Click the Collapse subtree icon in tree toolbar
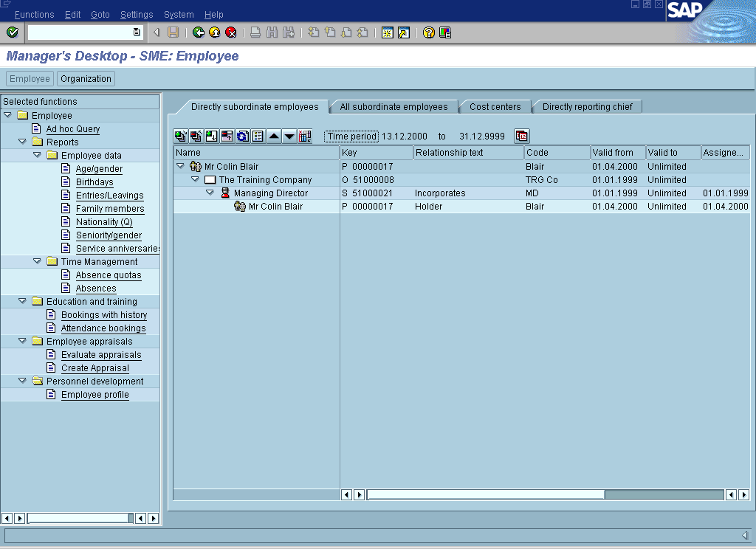Screen dimensions: 756x549 click(x=196, y=137)
